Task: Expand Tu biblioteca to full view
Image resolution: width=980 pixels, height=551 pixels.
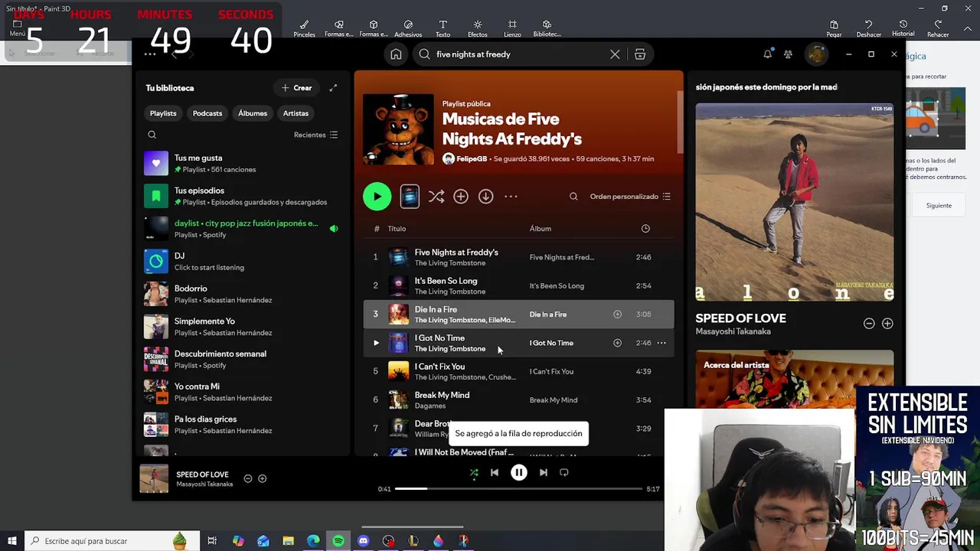Action: pyautogui.click(x=333, y=88)
